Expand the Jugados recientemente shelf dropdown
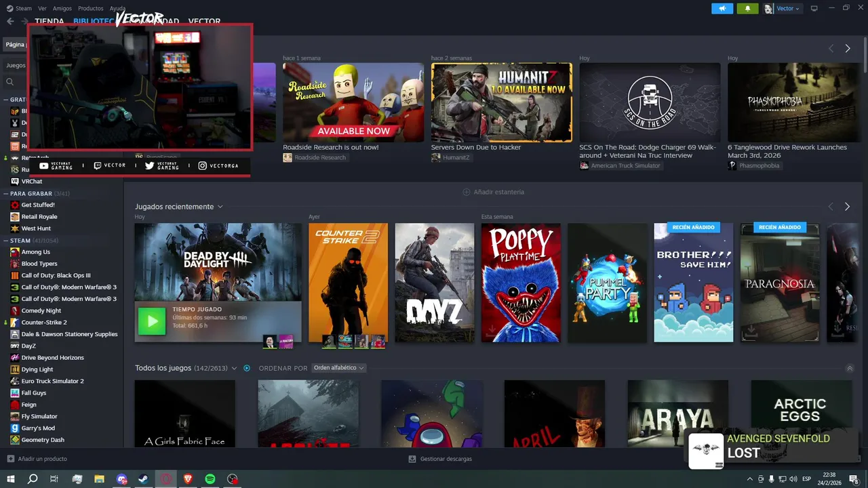The height and width of the screenshot is (488, 868). click(220, 207)
